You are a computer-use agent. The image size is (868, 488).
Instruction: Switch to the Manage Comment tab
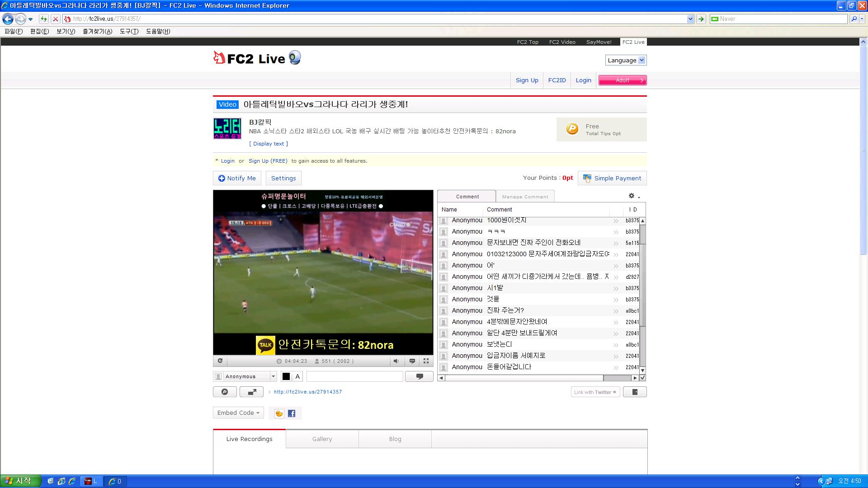(x=525, y=197)
